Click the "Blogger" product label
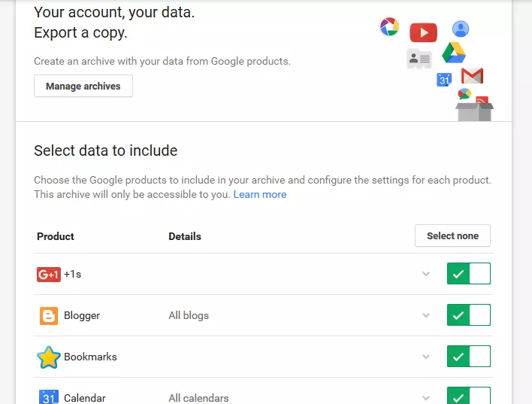Image resolution: width=532 pixels, height=404 pixels. (82, 316)
